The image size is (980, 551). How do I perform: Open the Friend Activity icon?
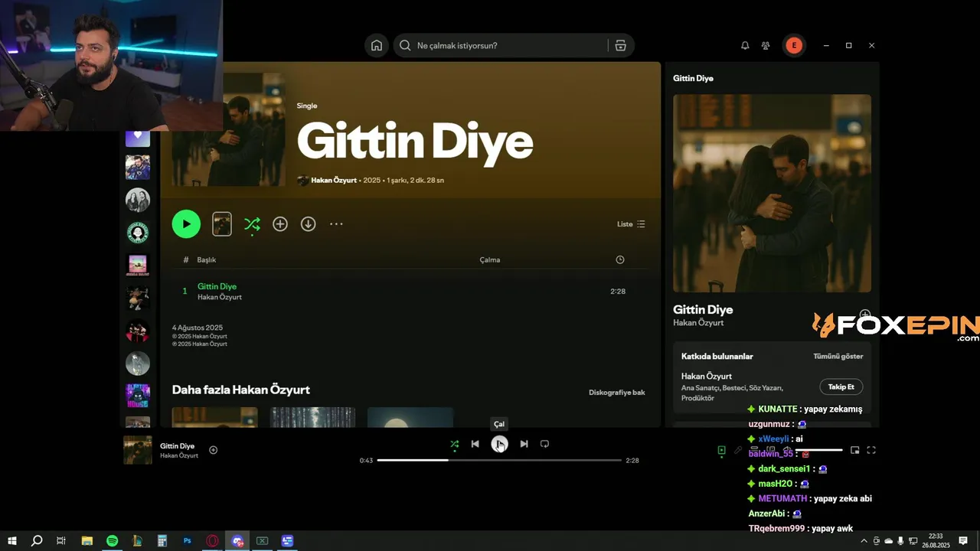(766, 45)
